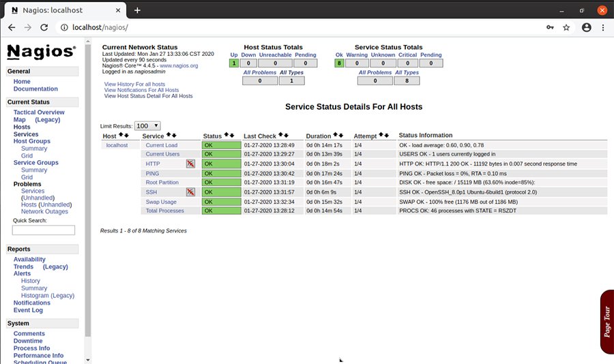Screen dimensions: 614x364
Task: Open Tactical Overview in the sidebar
Action: point(39,112)
